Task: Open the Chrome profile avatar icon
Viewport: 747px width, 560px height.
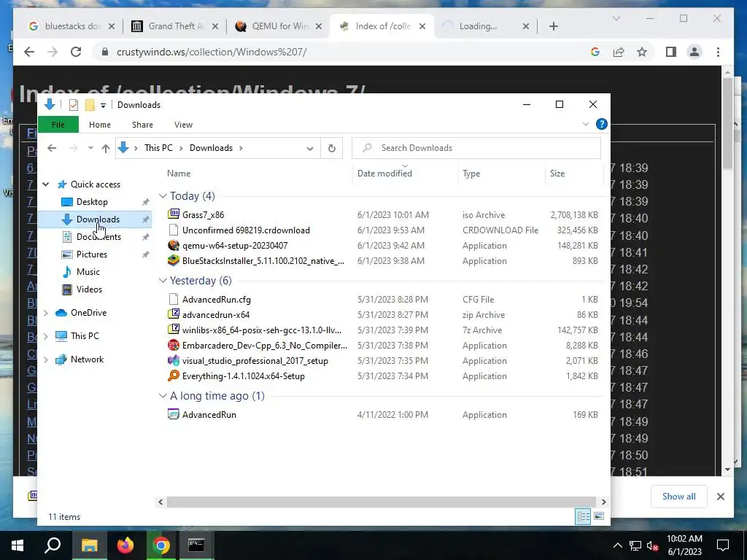Action: tap(694, 52)
